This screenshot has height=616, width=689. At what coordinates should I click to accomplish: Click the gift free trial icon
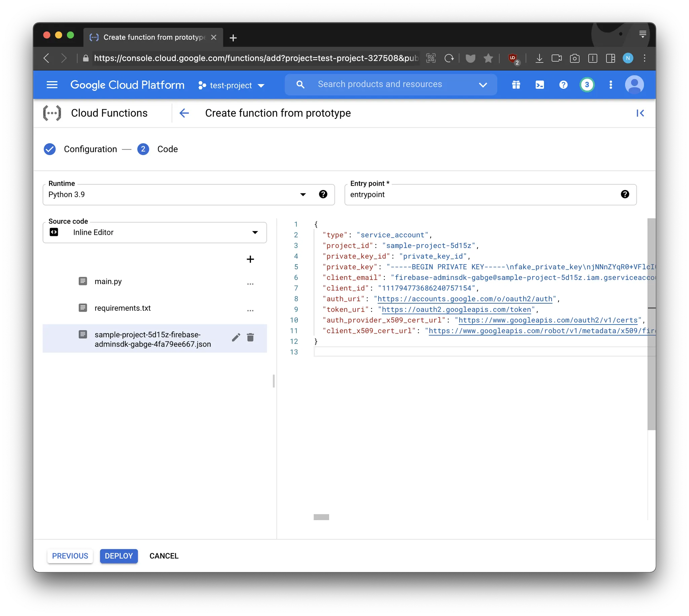tap(516, 85)
